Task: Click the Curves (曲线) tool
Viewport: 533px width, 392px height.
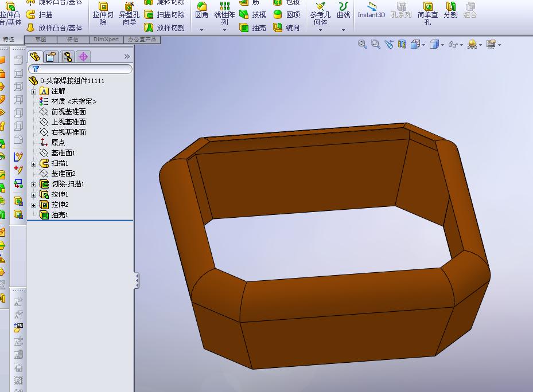Action: coord(343,10)
